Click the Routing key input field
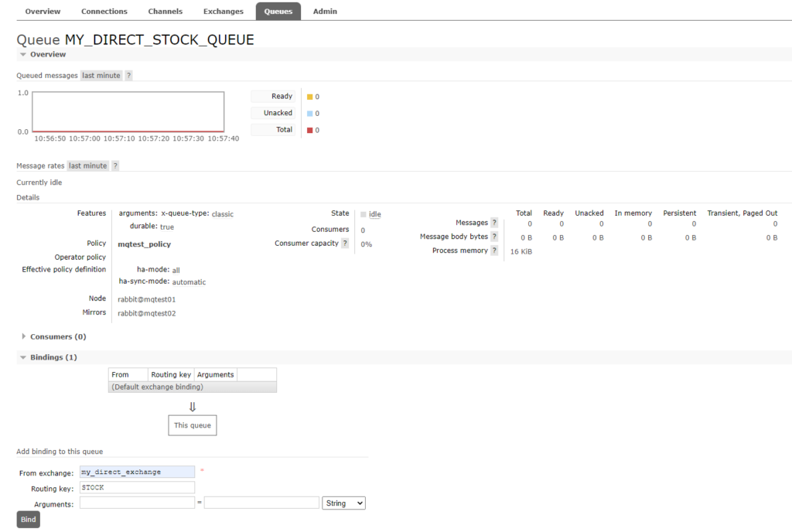Viewport: 792px width, 532px height. point(137,488)
